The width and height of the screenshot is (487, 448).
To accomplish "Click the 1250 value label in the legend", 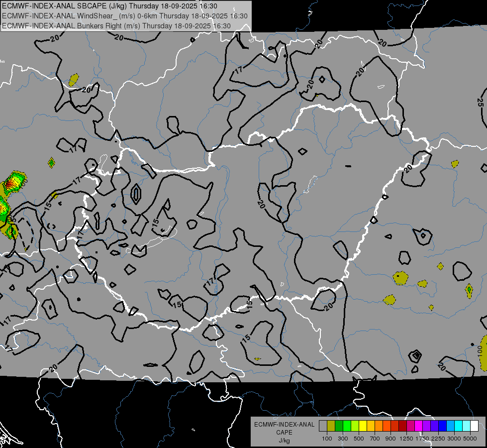I will pyautogui.click(x=407, y=439).
